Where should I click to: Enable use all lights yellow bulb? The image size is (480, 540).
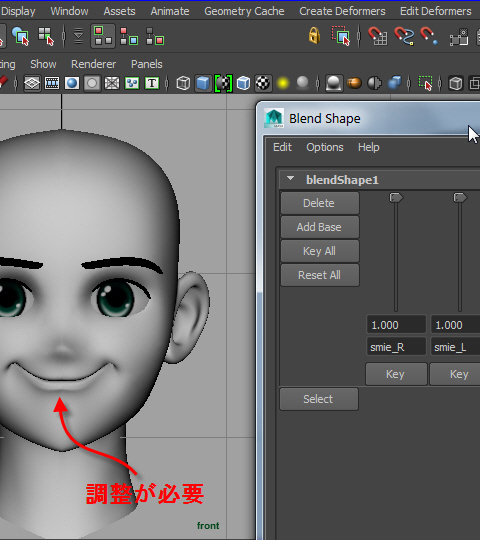coord(283,83)
